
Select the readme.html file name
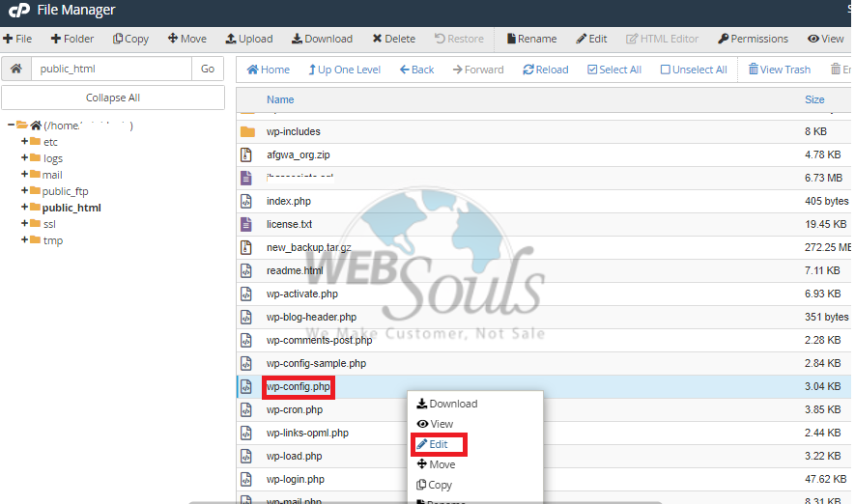pyautogui.click(x=295, y=270)
